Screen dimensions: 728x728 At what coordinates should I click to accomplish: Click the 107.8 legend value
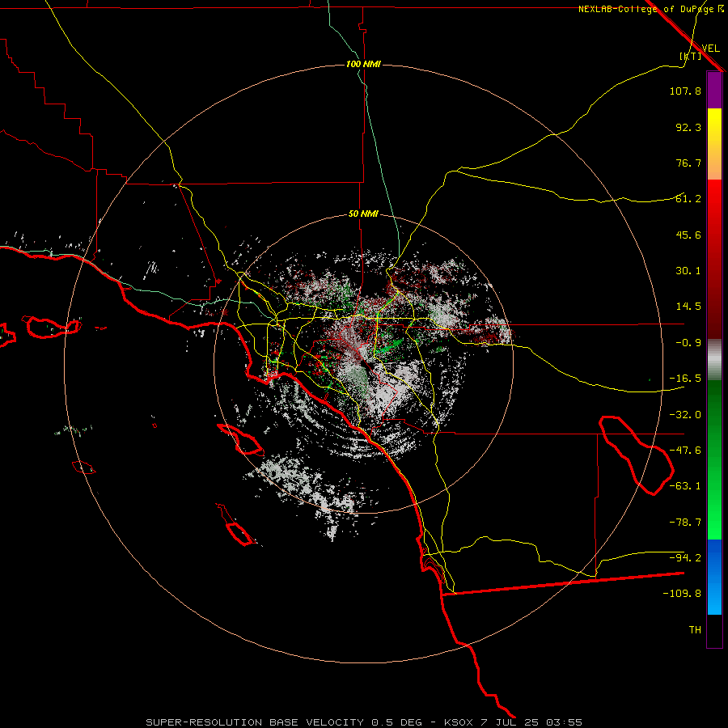[685, 91]
